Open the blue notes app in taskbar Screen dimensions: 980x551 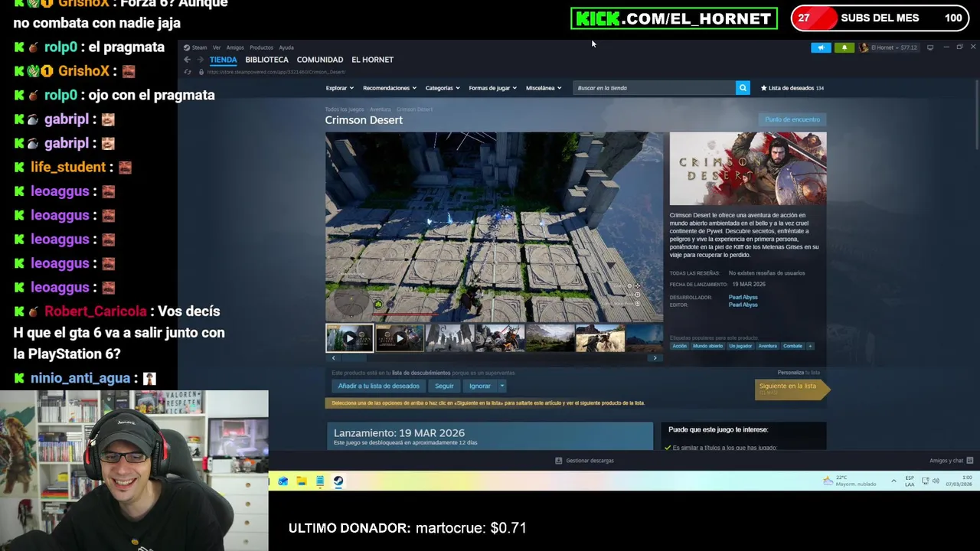tap(320, 481)
